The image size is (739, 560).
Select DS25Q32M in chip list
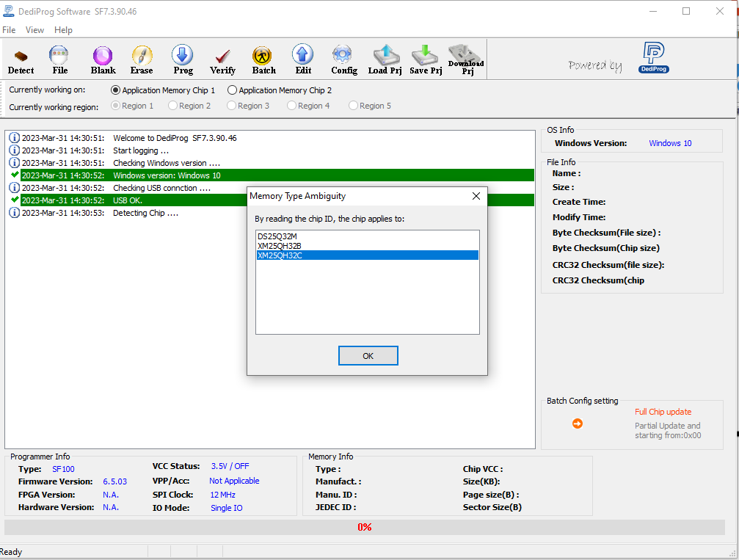click(367, 236)
